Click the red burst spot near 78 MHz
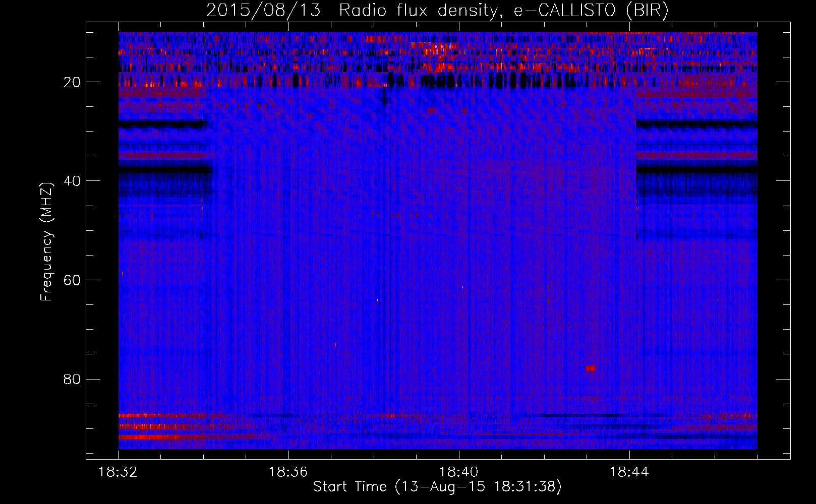Image resolution: width=816 pixels, height=504 pixels. [x=590, y=368]
